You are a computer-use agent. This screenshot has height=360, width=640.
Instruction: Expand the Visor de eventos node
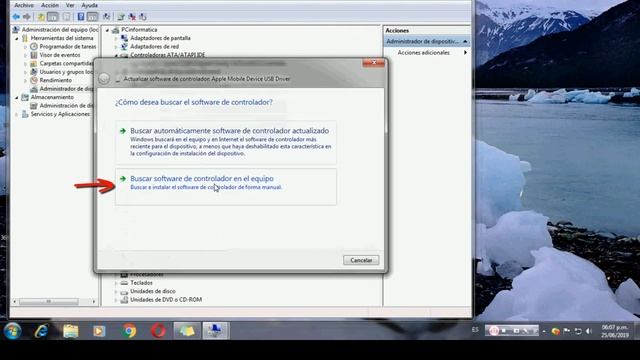(x=26, y=55)
